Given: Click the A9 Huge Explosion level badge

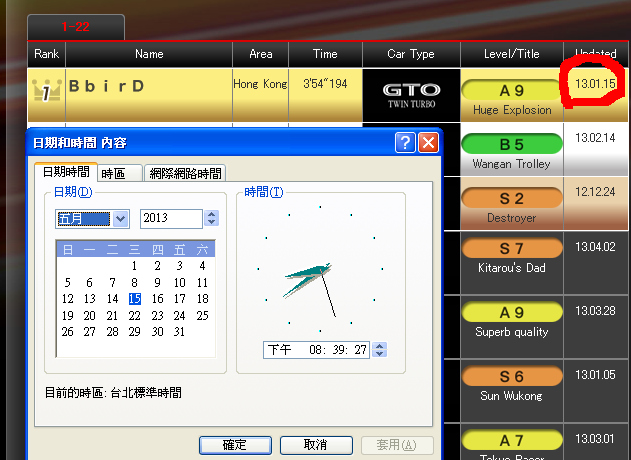Looking at the screenshot, I should 511,91.
